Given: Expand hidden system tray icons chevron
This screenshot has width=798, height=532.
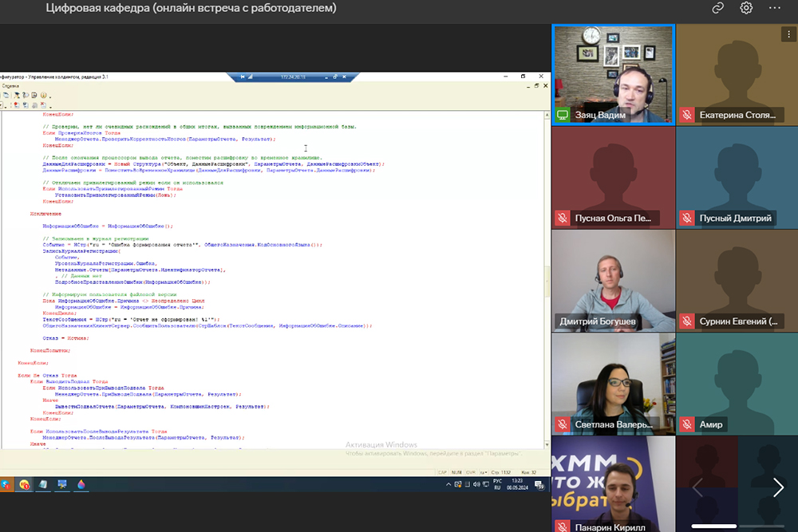Looking at the screenshot, I should (x=448, y=484).
